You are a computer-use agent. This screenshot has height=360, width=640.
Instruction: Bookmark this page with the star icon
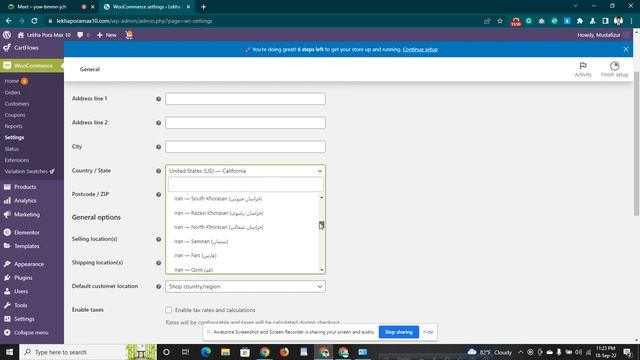[x=500, y=21]
